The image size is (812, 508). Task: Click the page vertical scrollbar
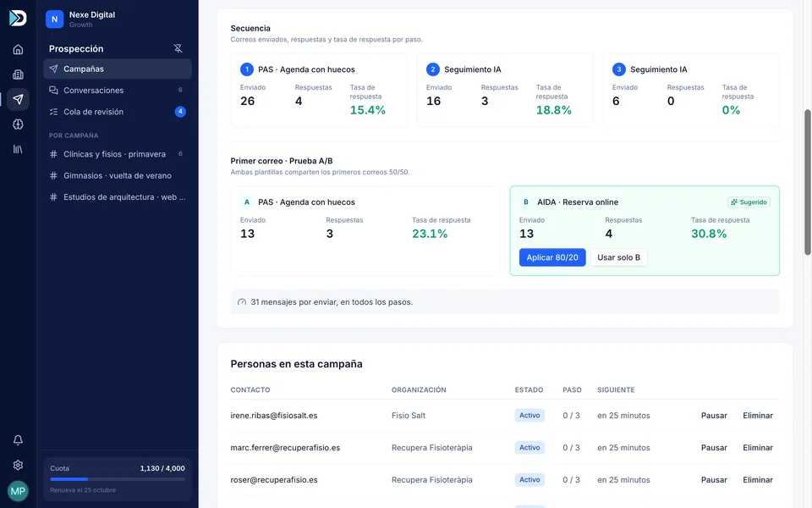[807, 182]
